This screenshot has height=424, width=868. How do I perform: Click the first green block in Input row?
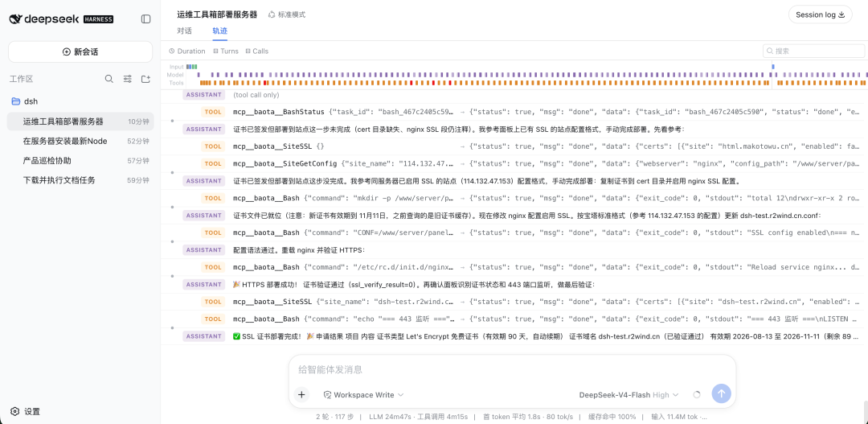tap(193, 67)
